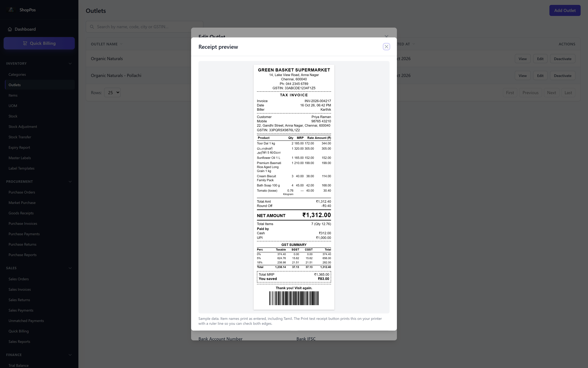Select Outlets in the sidebar

40,85
